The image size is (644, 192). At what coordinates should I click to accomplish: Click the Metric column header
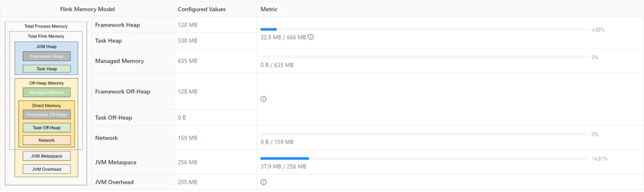click(x=269, y=9)
